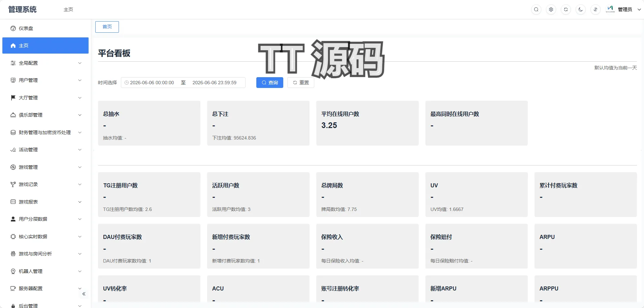Click the admin avatar icon
644x308 pixels.
[610, 9]
